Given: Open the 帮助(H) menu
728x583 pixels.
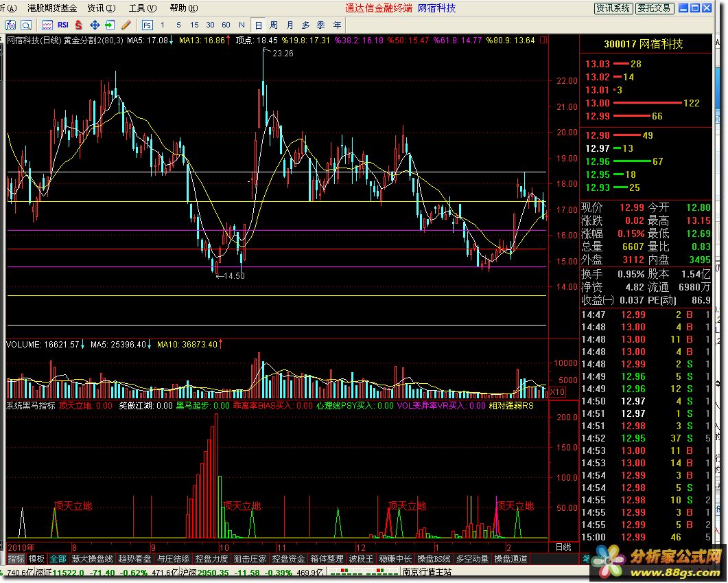Looking at the screenshot, I should point(184,8).
